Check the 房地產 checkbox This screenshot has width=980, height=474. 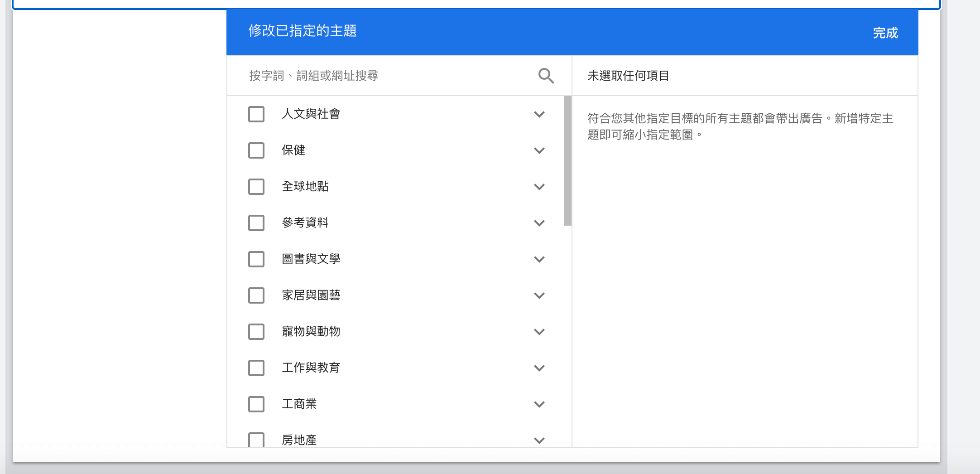pyautogui.click(x=256, y=440)
